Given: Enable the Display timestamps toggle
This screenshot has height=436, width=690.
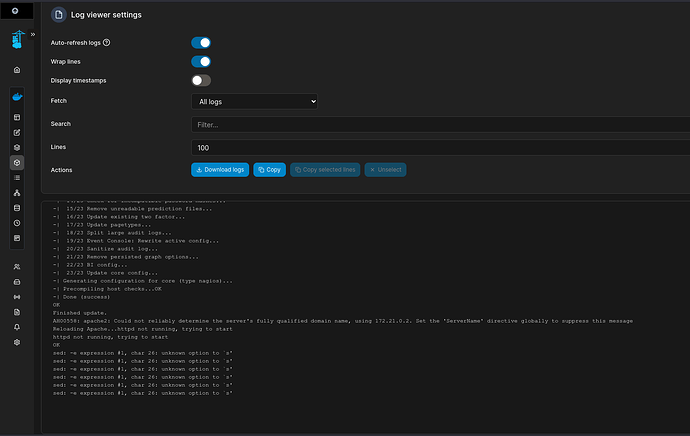Looking at the screenshot, I should coord(201,80).
